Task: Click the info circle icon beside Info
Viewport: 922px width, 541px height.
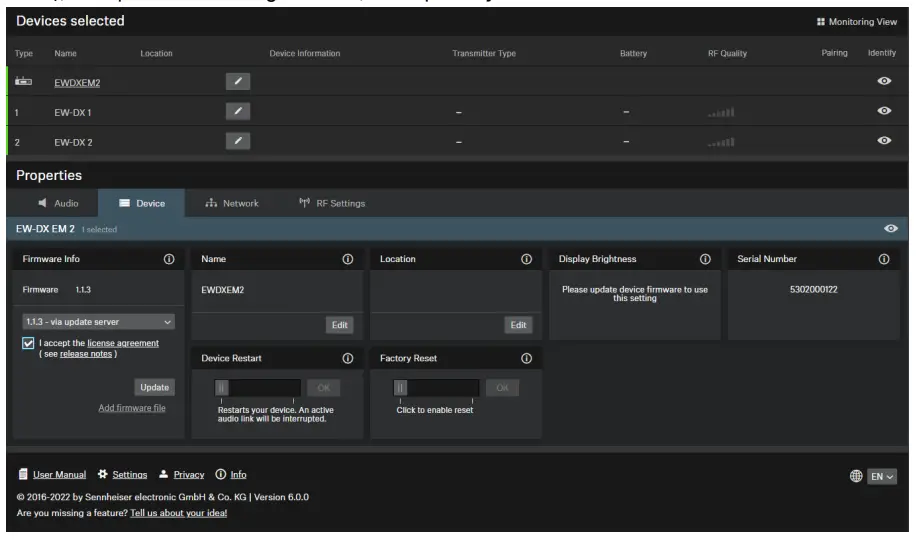Action: click(221, 474)
